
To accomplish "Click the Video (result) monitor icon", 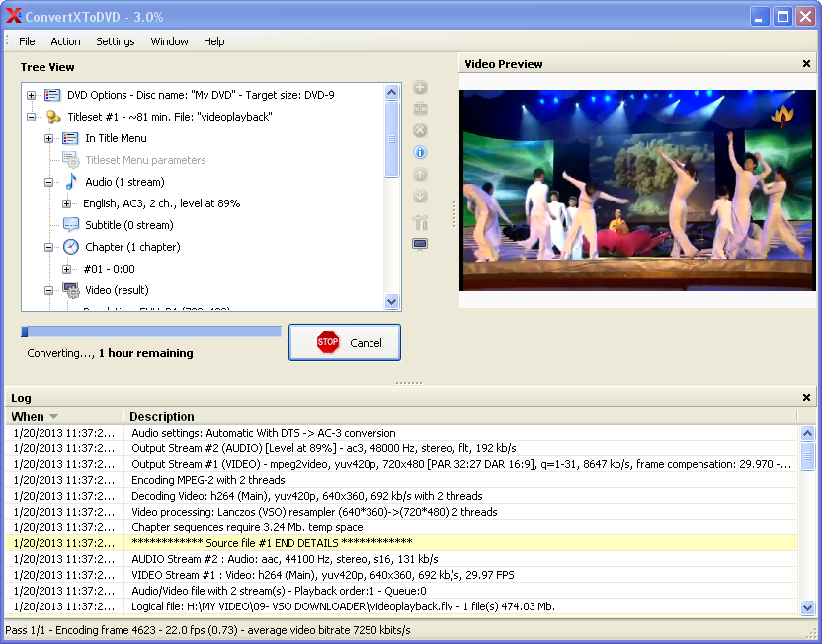I will [x=71, y=290].
